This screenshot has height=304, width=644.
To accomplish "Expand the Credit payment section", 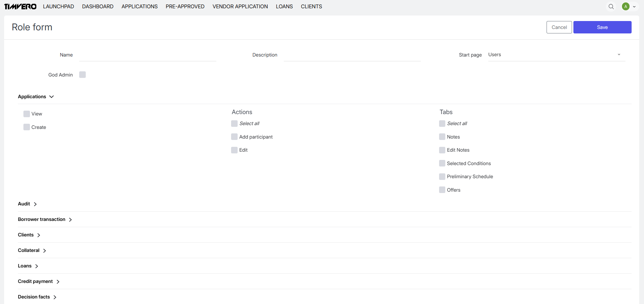I will [58, 282].
